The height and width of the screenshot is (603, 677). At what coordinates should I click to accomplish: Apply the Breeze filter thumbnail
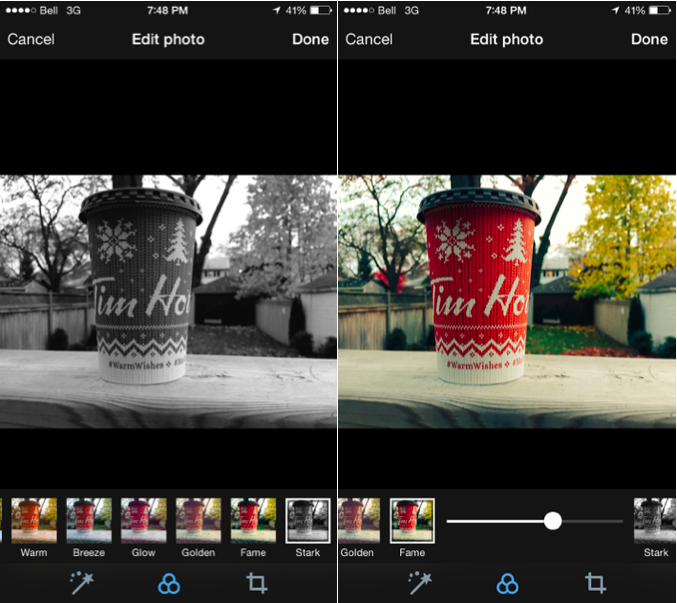[88, 520]
